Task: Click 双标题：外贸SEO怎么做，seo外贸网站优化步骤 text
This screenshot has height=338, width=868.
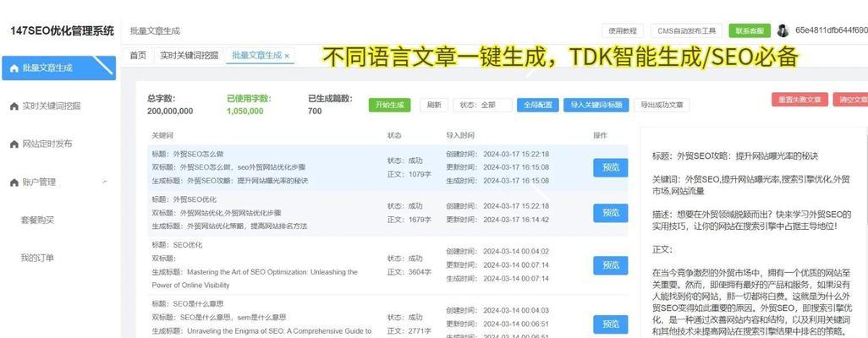Action: click(x=228, y=167)
